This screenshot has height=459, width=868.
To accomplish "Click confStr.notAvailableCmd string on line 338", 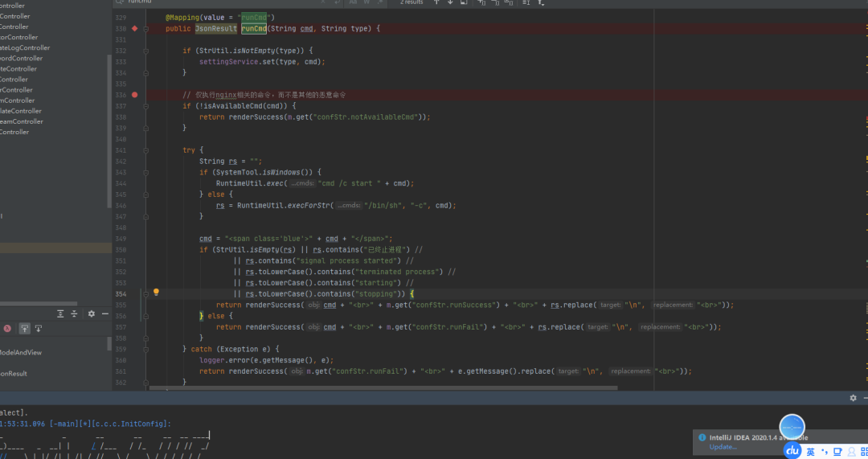I will [366, 117].
